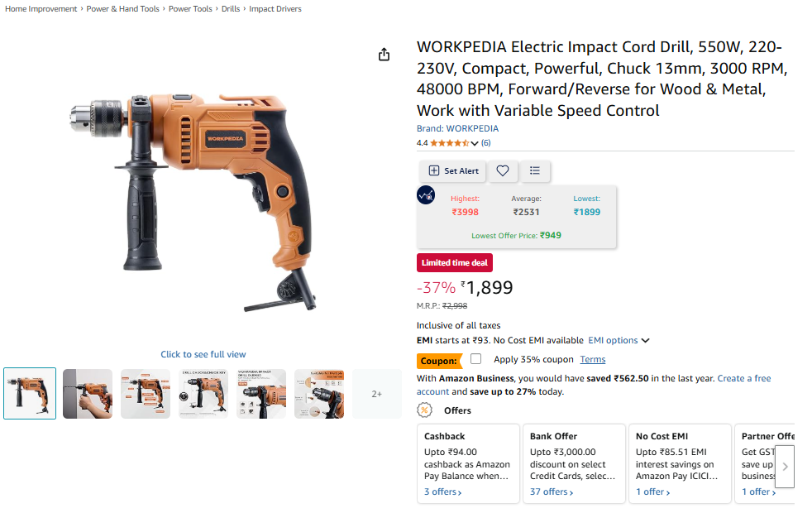812x513 pixels.
Task: Tick the Apply 35% coupon checkbox
Action: pyautogui.click(x=476, y=358)
